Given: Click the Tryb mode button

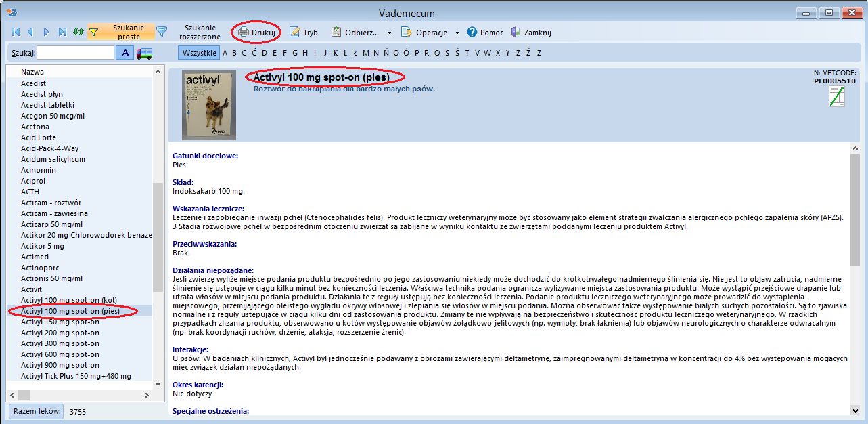Looking at the screenshot, I should pos(303,32).
